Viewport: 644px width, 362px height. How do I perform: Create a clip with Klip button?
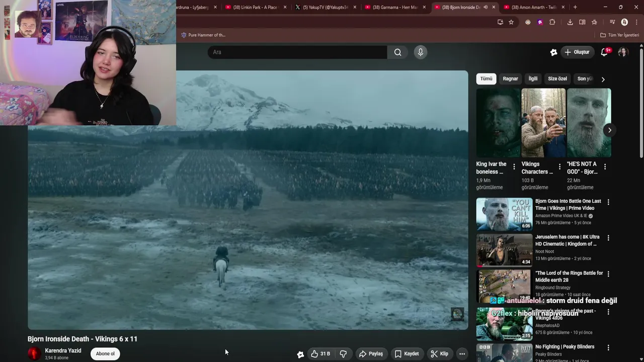439,354
